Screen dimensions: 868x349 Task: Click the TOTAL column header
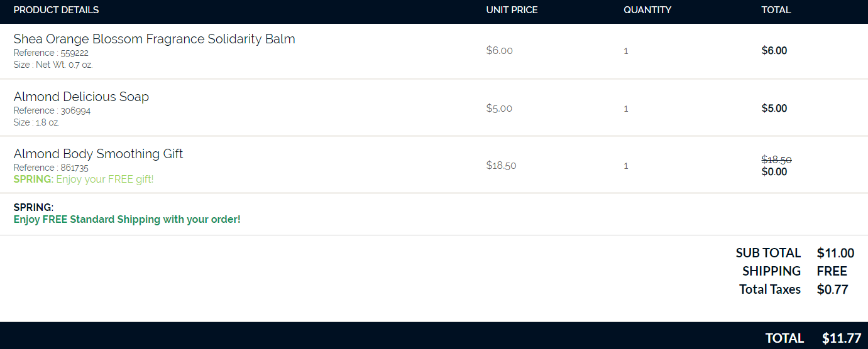tap(776, 10)
